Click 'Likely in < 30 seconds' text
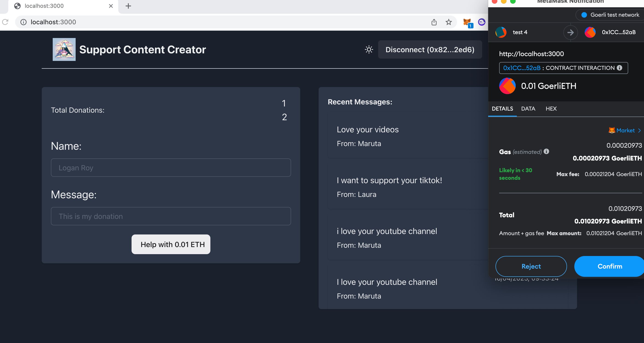 click(x=515, y=174)
